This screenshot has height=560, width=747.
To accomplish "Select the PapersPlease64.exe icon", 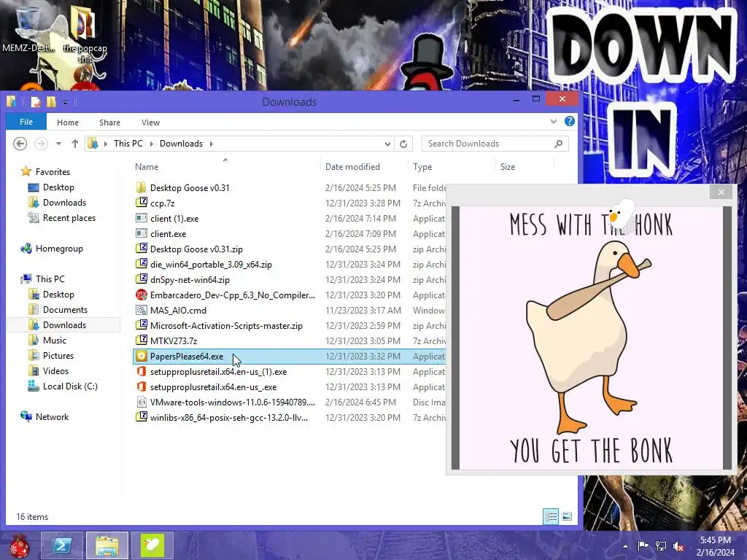I will [141, 356].
